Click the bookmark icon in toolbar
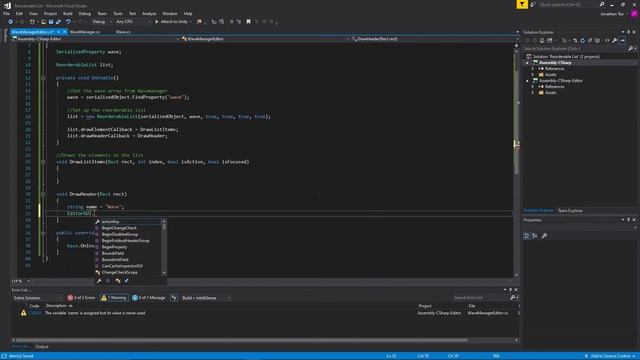The image size is (640, 360). [248, 22]
